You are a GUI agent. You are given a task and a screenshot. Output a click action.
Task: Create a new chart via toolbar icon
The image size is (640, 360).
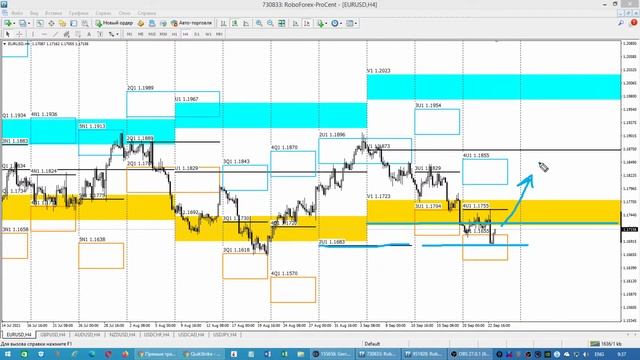(x=7, y=23)
